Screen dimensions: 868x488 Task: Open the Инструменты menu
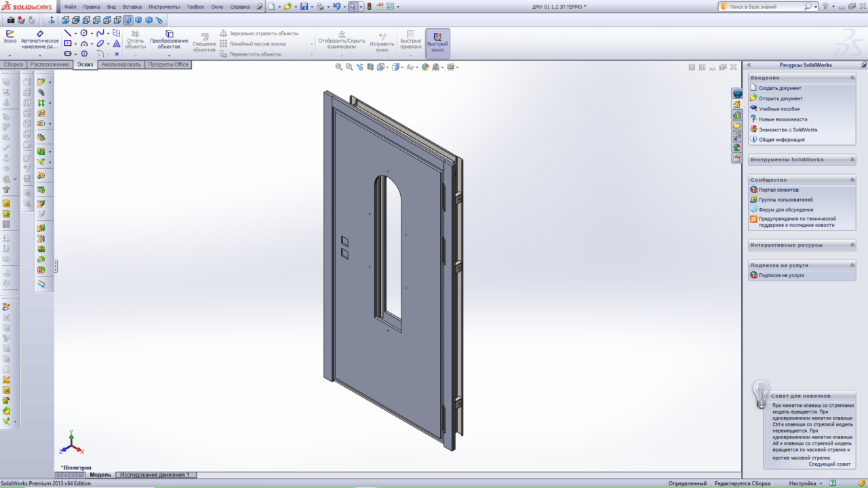164,7
